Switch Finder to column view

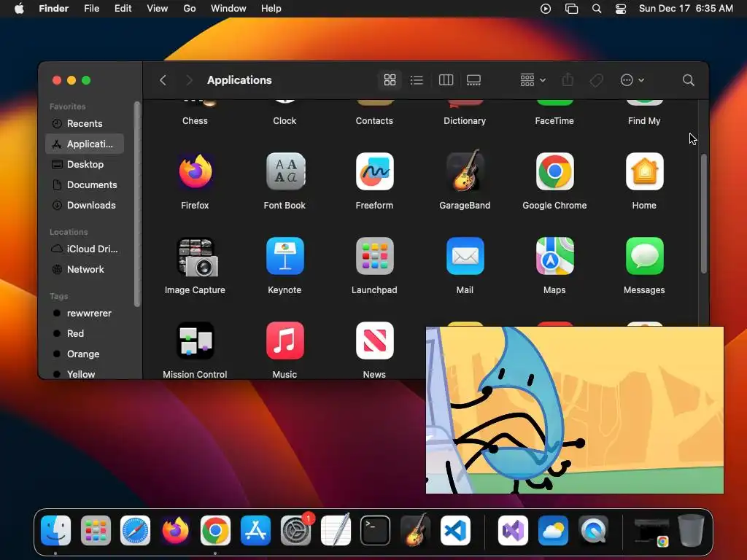coord(446,80)
